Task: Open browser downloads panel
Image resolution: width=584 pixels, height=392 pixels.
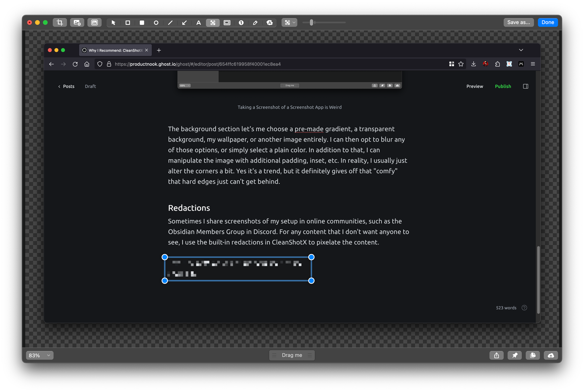Action: tap(473, 64)
